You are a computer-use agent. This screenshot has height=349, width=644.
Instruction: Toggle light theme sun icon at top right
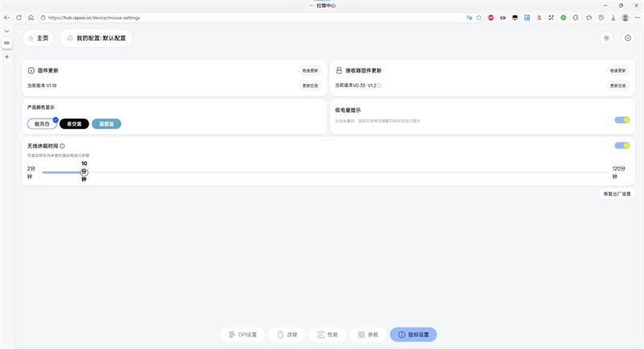607,38
